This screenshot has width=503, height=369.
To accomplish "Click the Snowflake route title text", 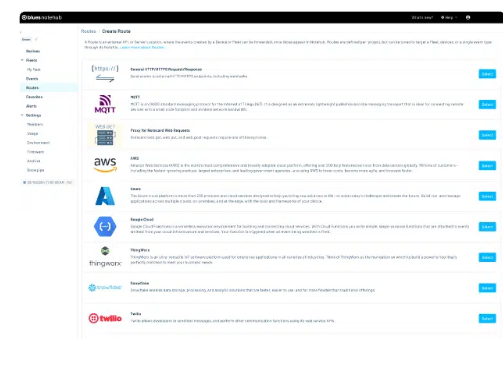I will point(140,283).
